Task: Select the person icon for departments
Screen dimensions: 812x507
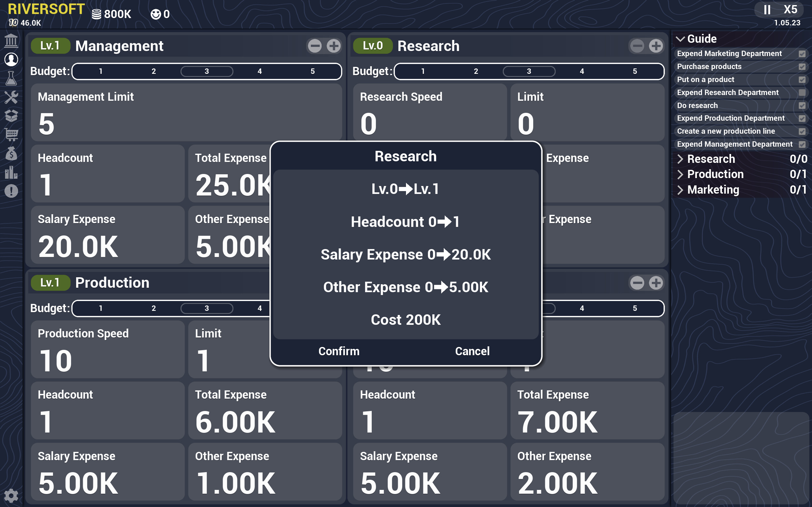Action: point(11,60)
